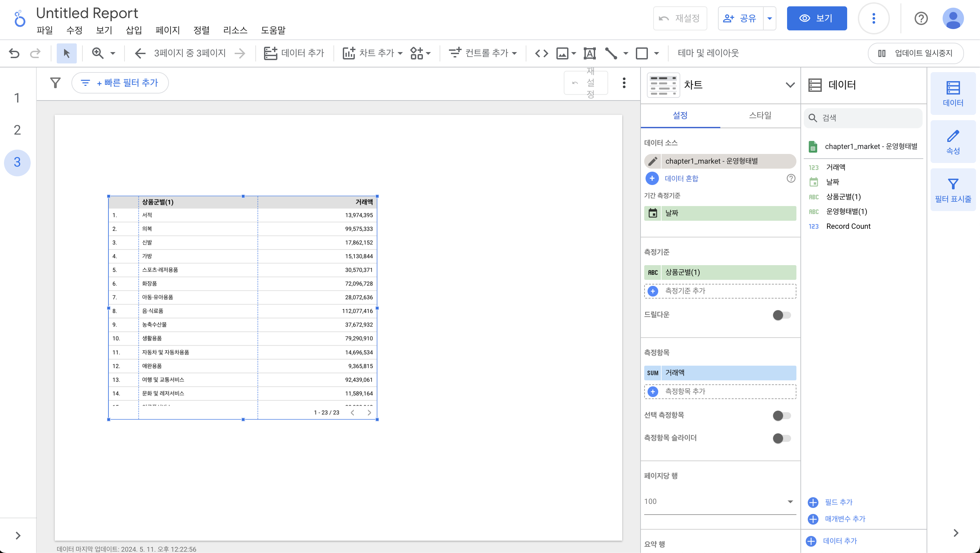Enable 측정항목 슬라이더 toggle
Viewport: 980px width, 553px height.
coord(781,438)
